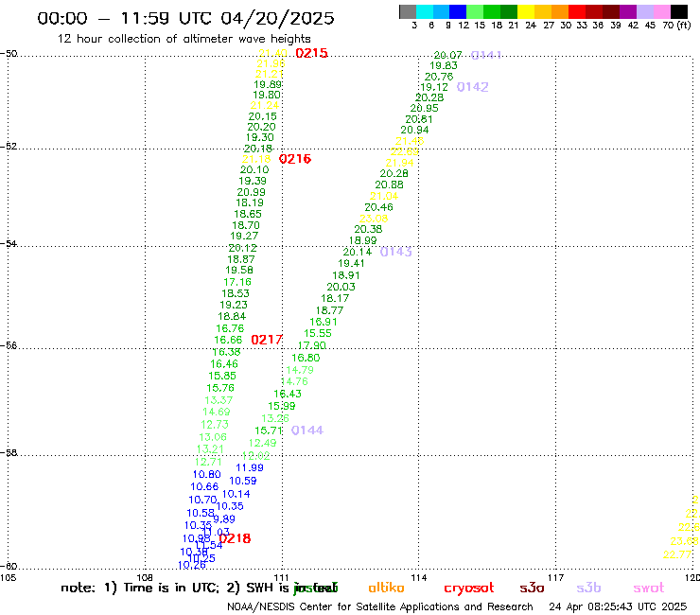Select the lavender 0144 time marker

click(x=307, y=430)
